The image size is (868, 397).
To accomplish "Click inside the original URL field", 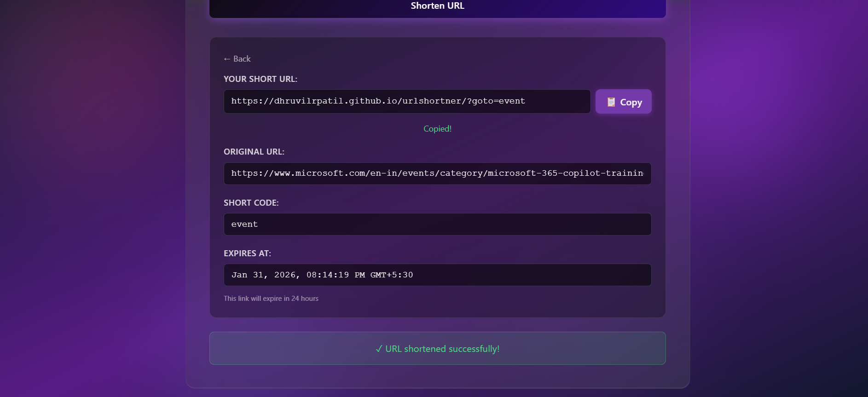I will 437,173.
